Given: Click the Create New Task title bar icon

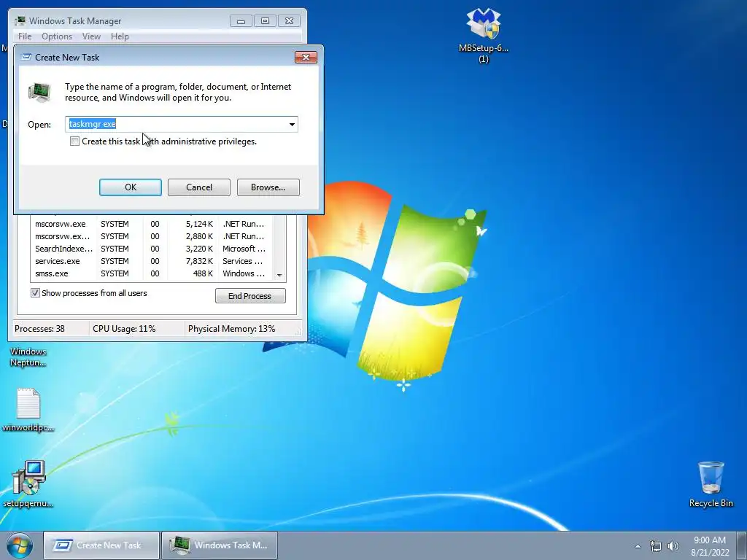Looking at the screenshot, I should (27, 57).
